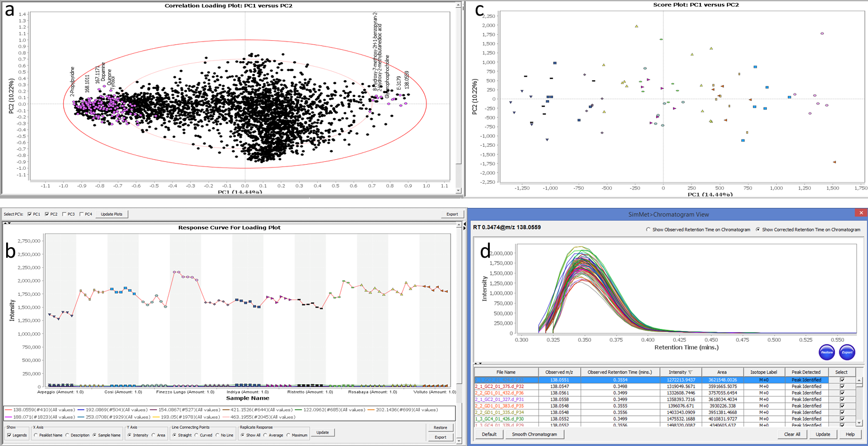Open Help in Chromatogram View
Viewport: 868px width, 446px height.
click(x=850, y=434)
